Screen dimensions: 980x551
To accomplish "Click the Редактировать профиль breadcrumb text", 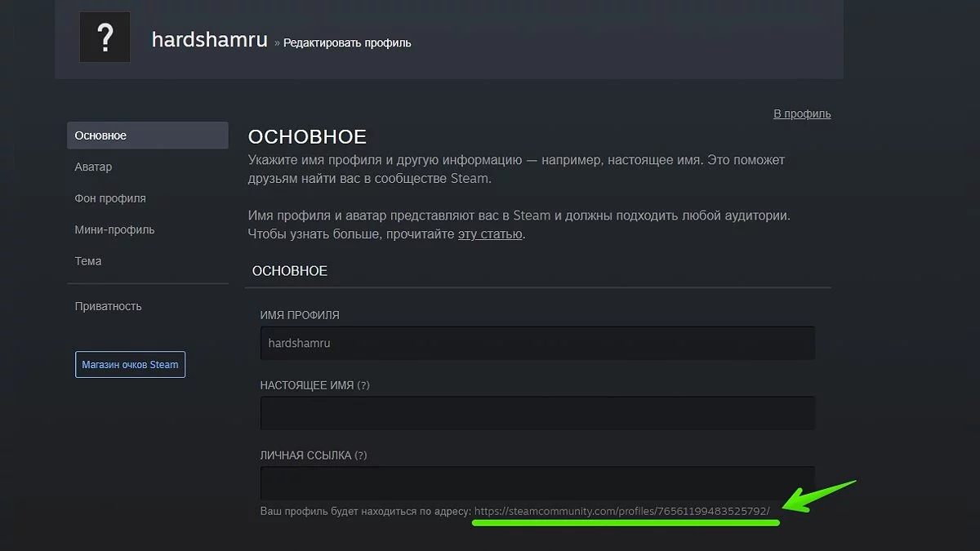I will (347, 42).
